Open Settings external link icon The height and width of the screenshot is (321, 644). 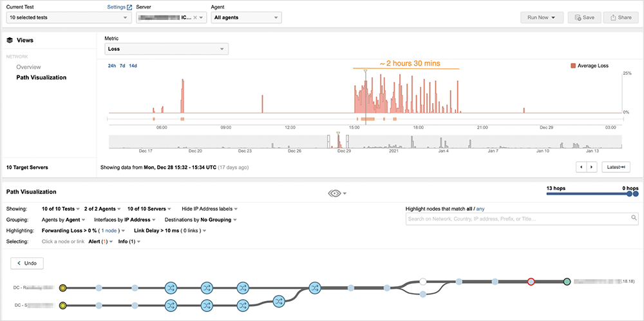pyautogui.click(x=129, y=7)
